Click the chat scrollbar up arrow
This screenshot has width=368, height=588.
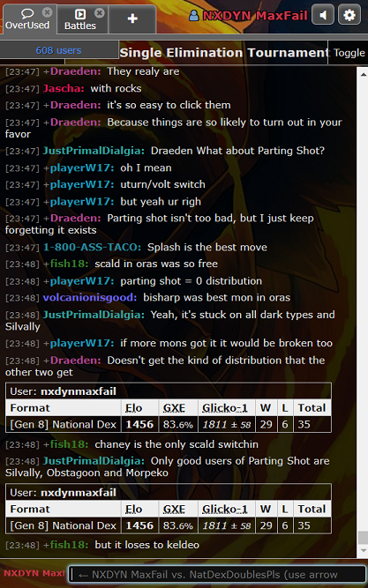pos(363,74)
